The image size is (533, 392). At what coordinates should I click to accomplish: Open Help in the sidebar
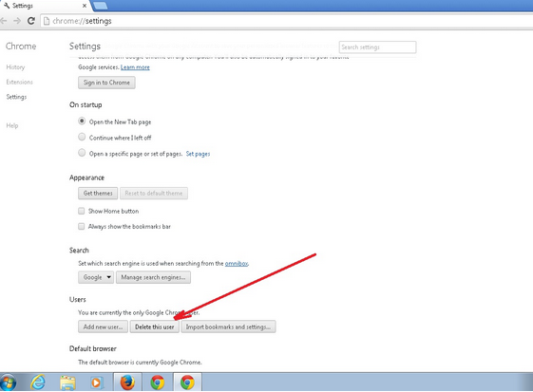coord(12,125)
